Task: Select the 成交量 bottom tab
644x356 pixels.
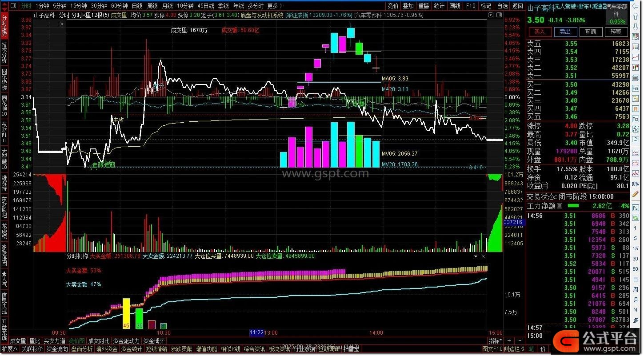Action: pos(18,341)
